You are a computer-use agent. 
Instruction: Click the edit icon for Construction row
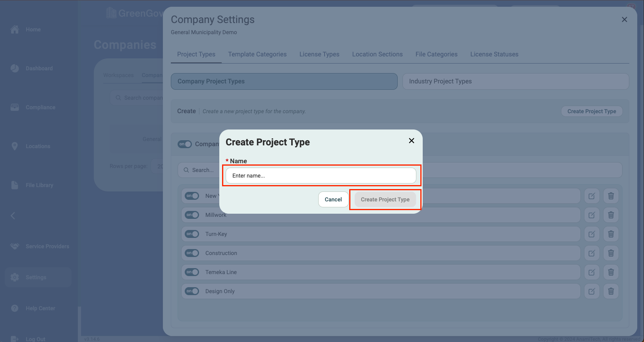coord(592,253)
